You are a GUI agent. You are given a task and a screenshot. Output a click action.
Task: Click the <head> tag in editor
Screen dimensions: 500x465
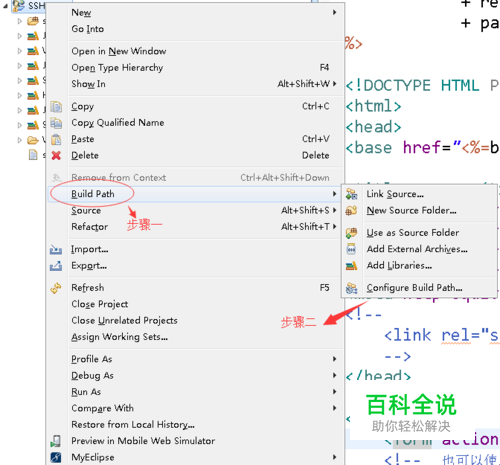tap(373, 127)
